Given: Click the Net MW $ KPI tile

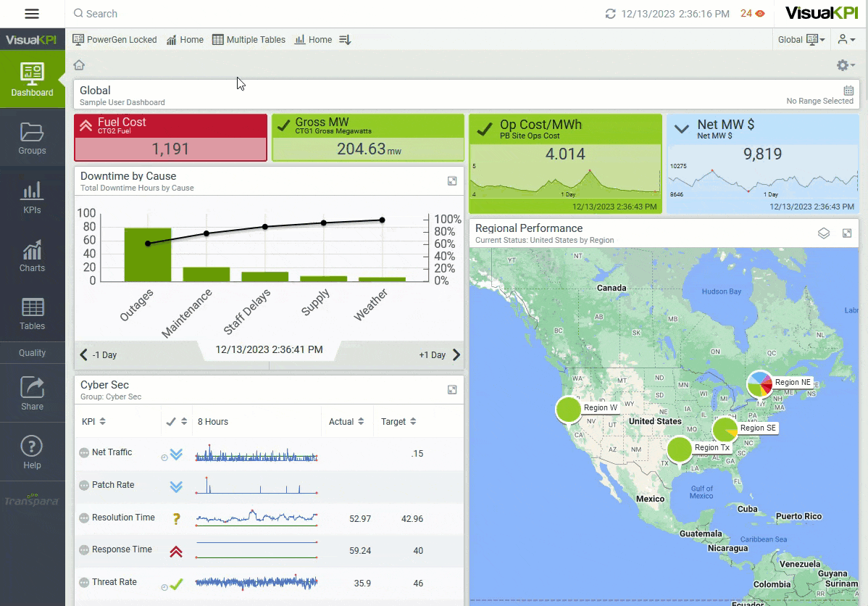Looking at the screenshot, I should click(x=763, y=164).
